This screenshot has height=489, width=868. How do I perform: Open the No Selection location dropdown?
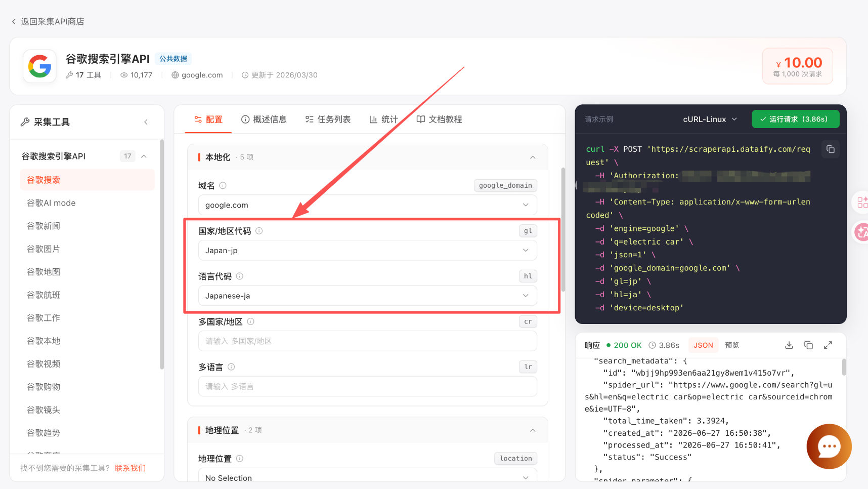[367, 476]
